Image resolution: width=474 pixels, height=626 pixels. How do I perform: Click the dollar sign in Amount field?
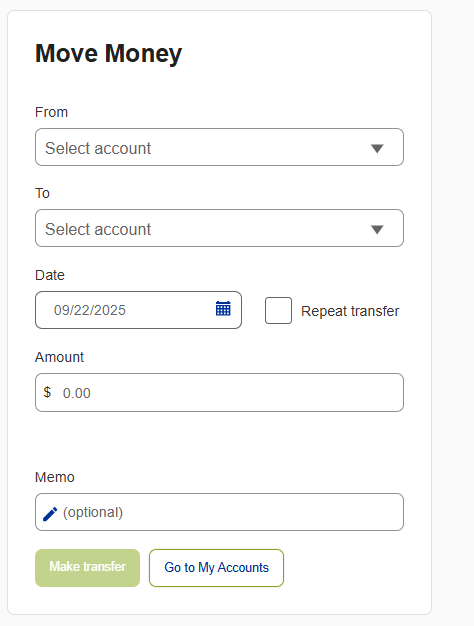[x=47, y=392]
